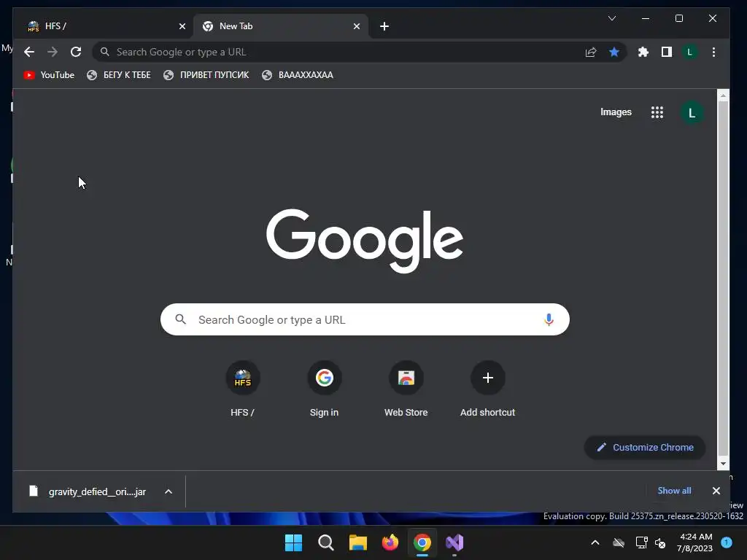Open the notification bell badge
Screen dimensions: 747x560
727,542
